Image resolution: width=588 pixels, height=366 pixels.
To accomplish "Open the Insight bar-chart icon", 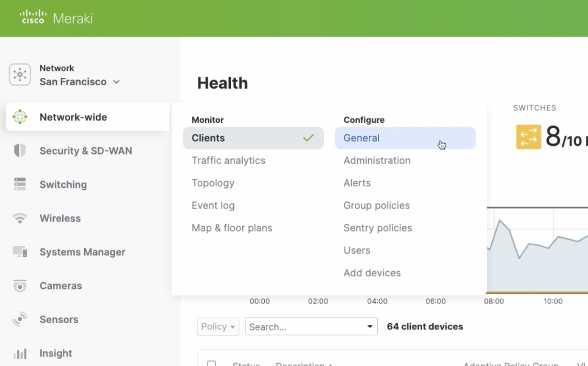I will coord(20,353).
